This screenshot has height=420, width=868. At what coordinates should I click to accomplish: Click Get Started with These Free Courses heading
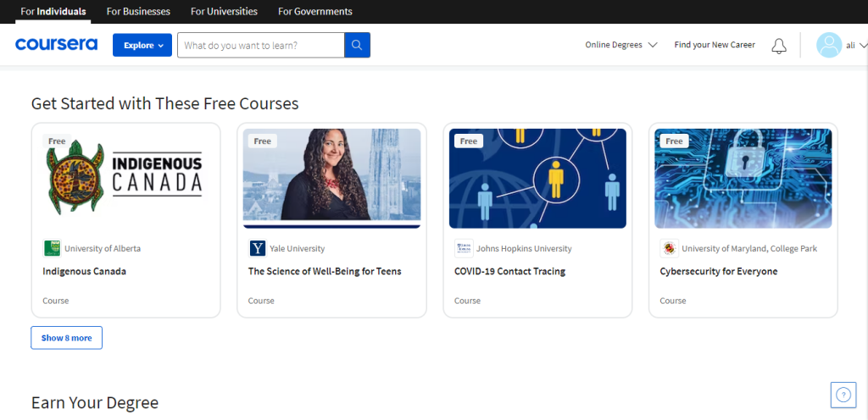tap(165, 103)
